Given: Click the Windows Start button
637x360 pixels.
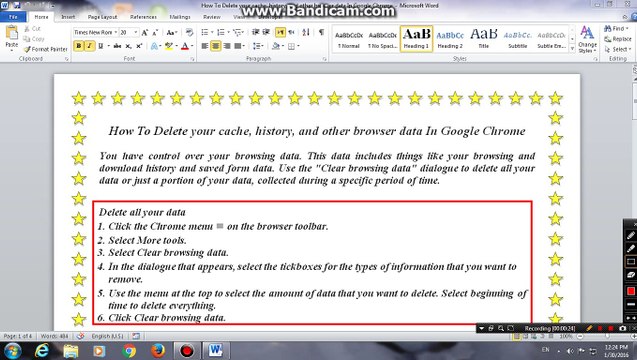Looking at the screenshot, I should [12, 351].
